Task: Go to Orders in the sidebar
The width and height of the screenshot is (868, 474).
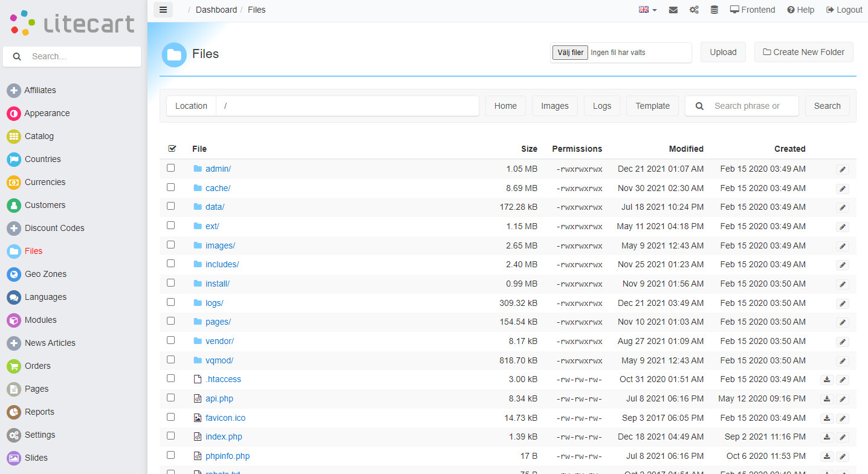Action: point(37,366)
